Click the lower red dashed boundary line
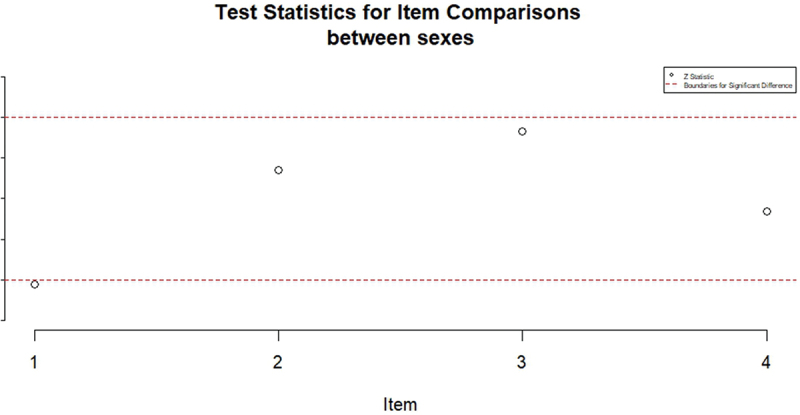The image size is (800, 415). pyautogui.click(x=400, y=280)
